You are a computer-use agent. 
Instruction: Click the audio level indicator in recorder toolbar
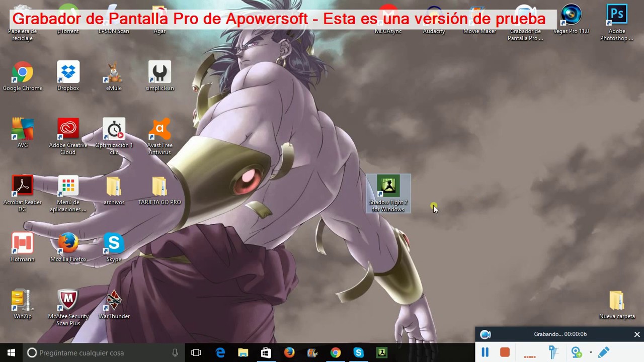pos(529,356)
